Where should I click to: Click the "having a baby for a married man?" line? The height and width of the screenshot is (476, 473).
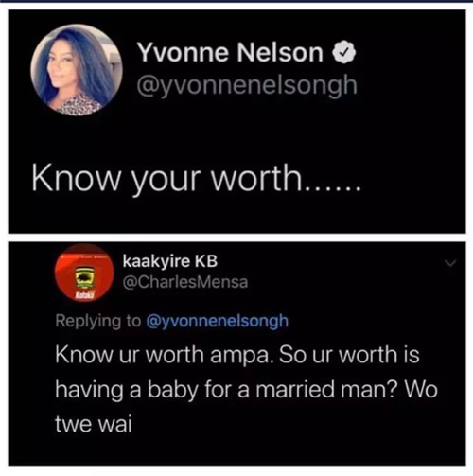point(225,390)
